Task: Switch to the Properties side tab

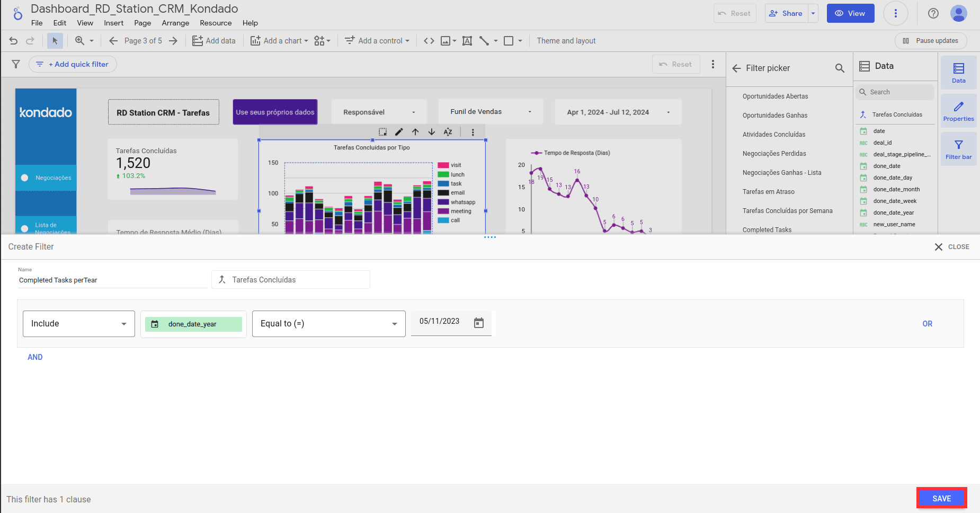Action: tap(958, 111)
